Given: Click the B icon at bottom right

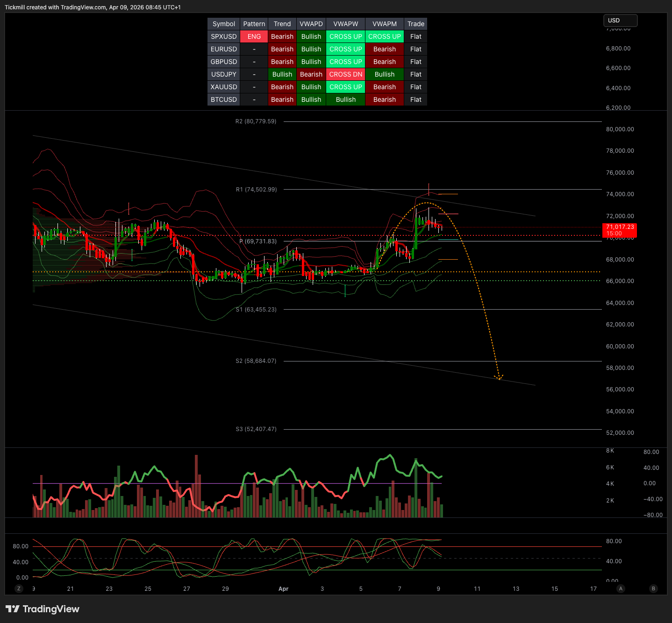Looking at the screenshot, I should click(x=653, y=588).
